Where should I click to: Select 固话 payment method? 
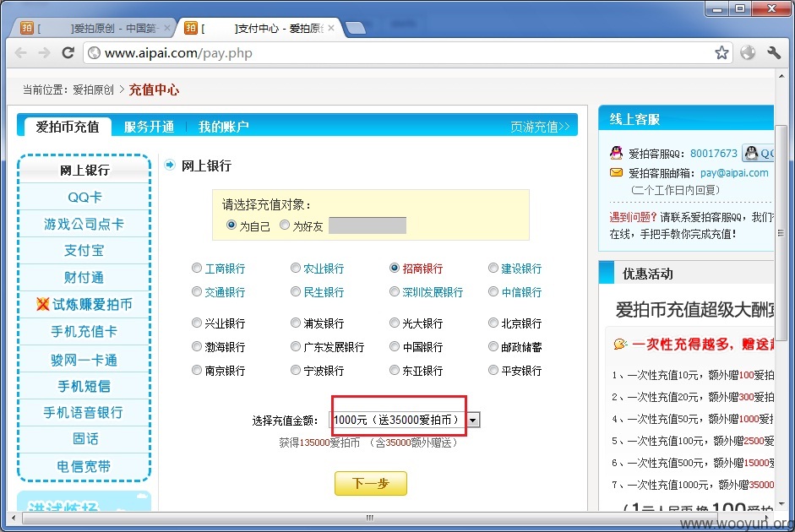pos(84,439)
